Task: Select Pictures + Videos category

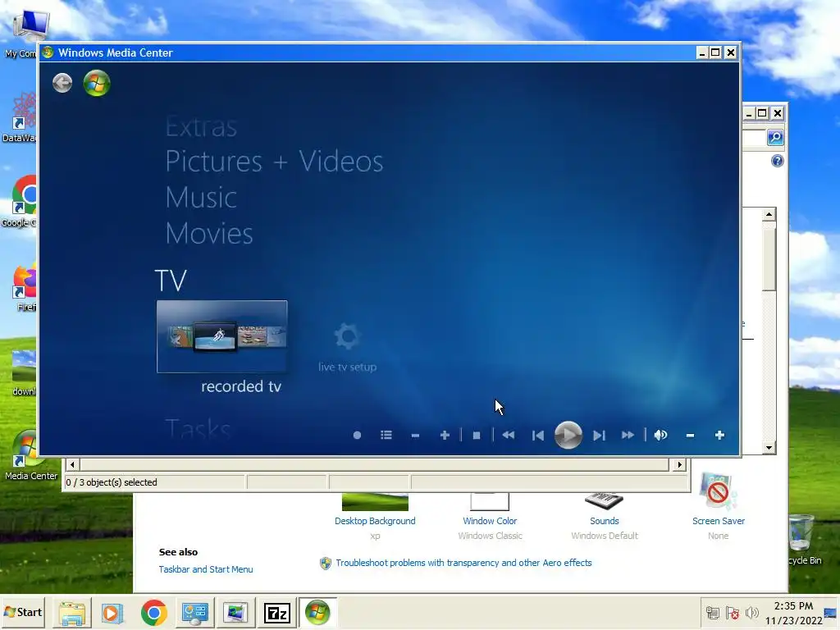Action: pos(274,162)
